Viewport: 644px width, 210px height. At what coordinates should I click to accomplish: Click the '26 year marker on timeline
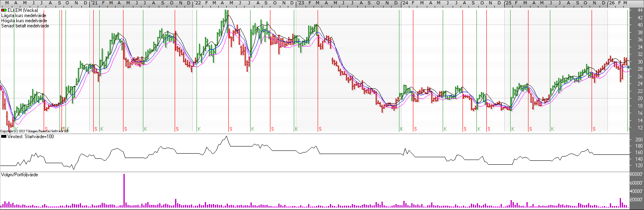coord(611,3)
